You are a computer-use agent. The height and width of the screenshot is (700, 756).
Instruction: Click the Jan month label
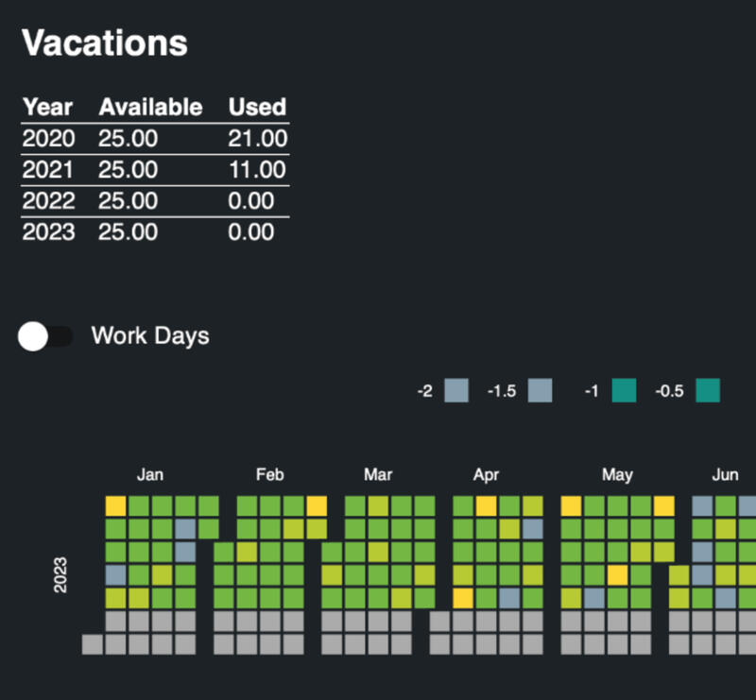point(150,474)
